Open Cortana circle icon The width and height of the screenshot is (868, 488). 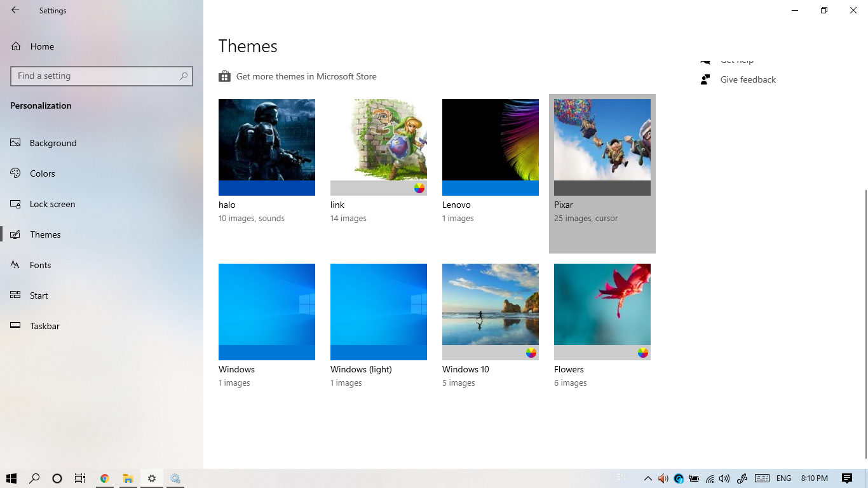point(57,478)
